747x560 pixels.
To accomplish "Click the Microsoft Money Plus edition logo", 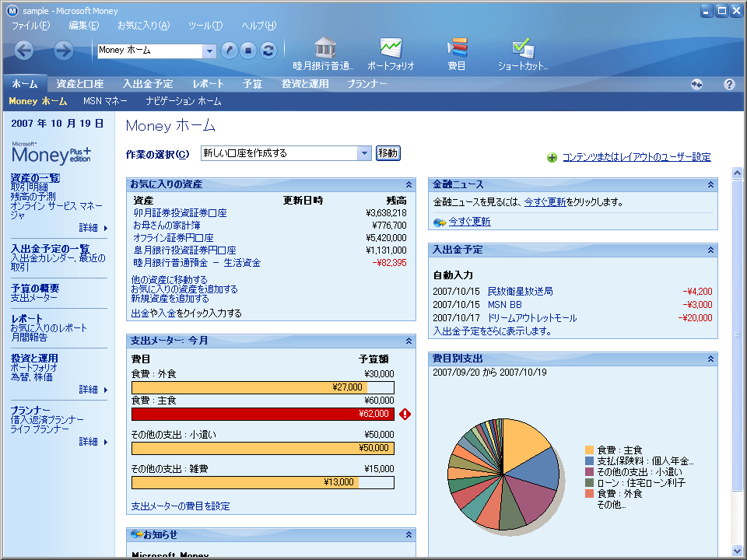I will pyautogui.click(x=51, y=153).
